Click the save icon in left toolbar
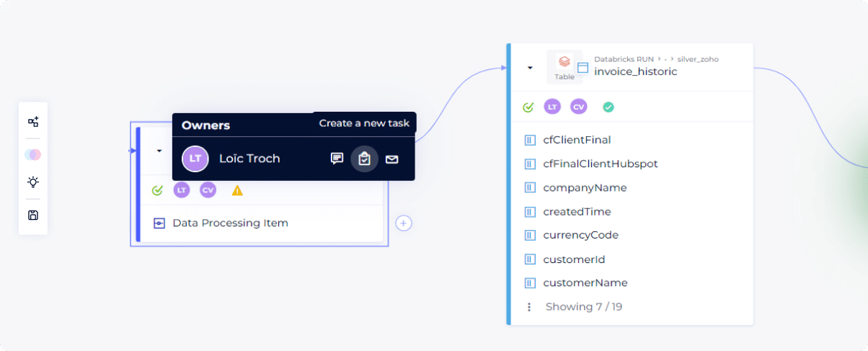This screenshot has width=868, height=351. 33,215
